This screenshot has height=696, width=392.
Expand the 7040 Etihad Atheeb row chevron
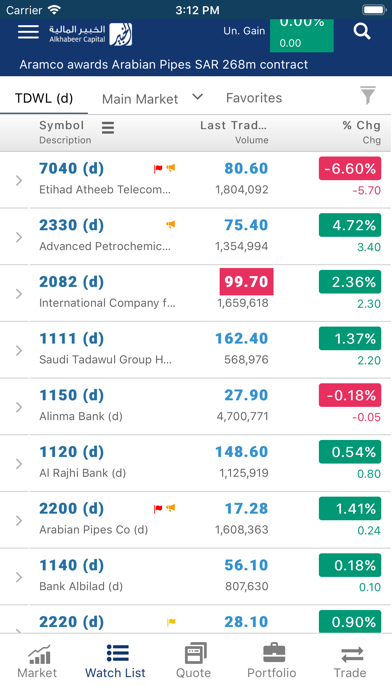19,180
